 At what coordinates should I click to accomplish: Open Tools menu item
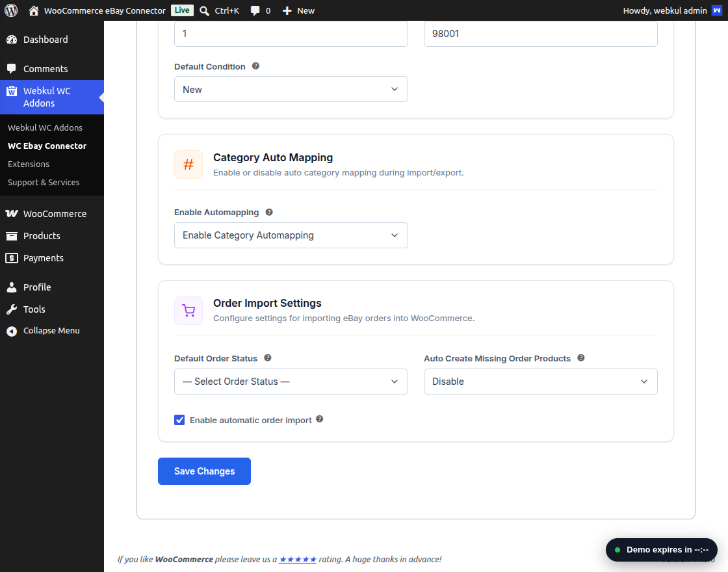pos(52,309)
